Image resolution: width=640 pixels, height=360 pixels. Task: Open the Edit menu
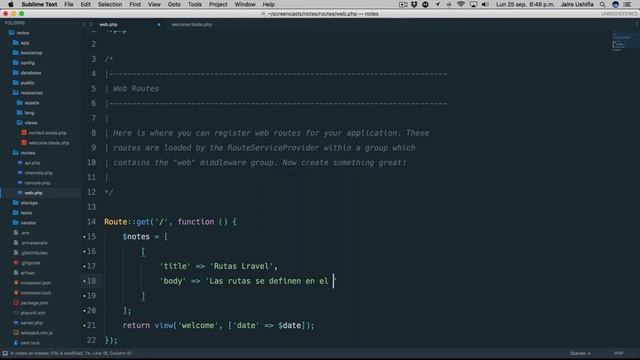(x=86, y=4)
